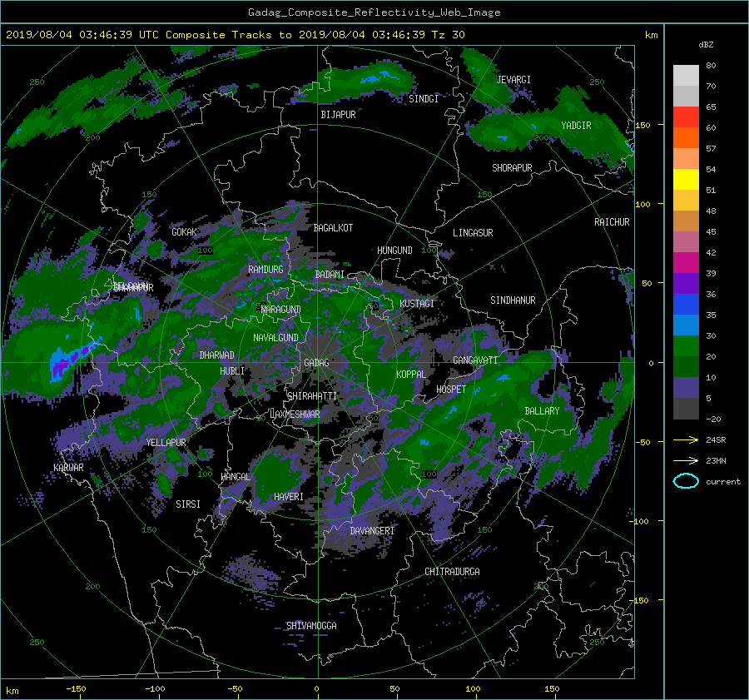The image size is (749, 700).
Task: Click the GADAG radar center label
Action: point(316,363)
